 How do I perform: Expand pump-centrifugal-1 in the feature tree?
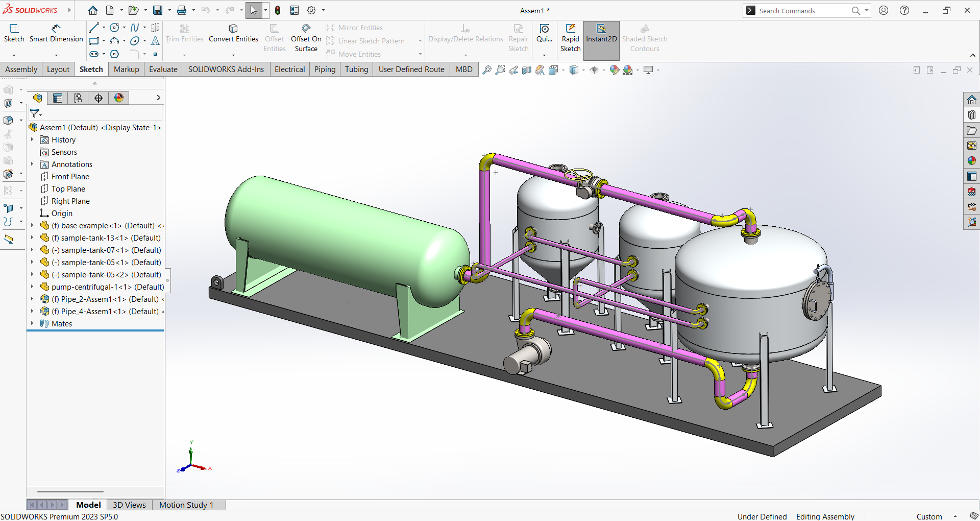click(x=32, y=287)
